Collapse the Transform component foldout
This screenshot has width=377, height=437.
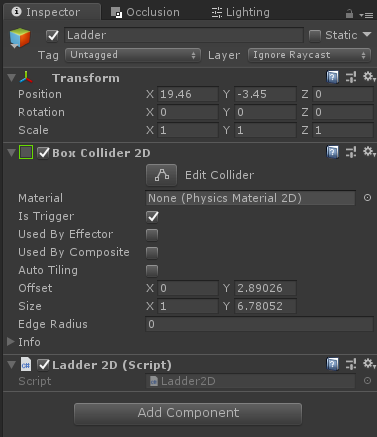(x=11, y=78)
